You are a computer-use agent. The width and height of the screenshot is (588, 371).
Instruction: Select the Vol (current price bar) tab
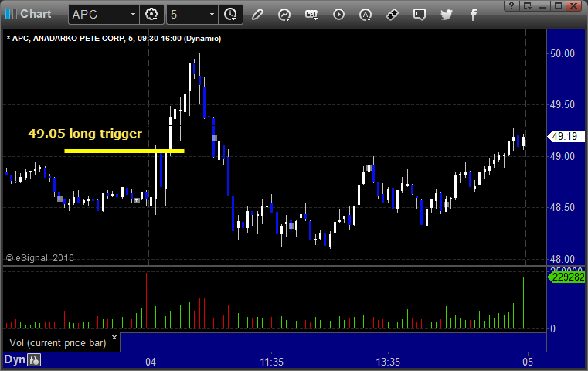pyautogui.click(x=58, y=343)
